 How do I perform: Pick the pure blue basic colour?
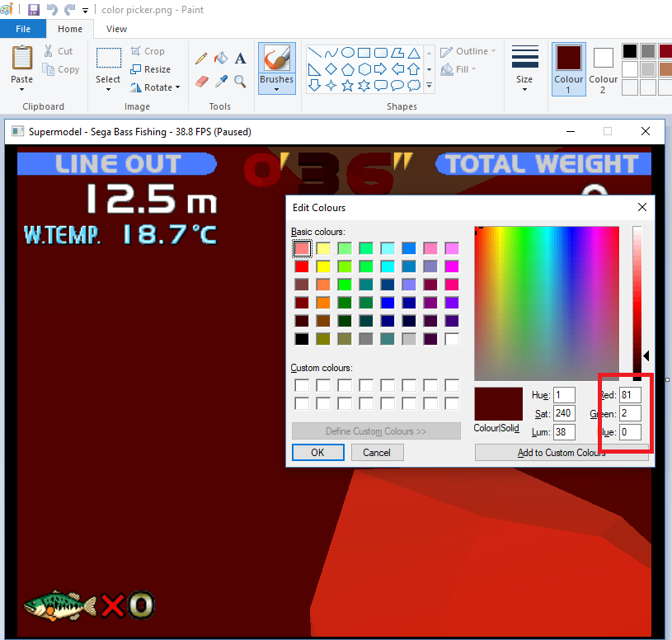388,303
